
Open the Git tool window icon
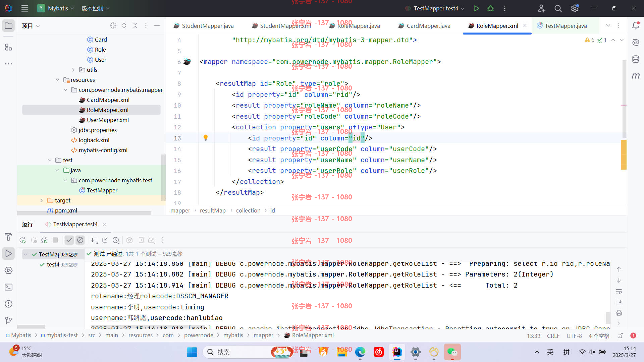[x=9, y=321]
